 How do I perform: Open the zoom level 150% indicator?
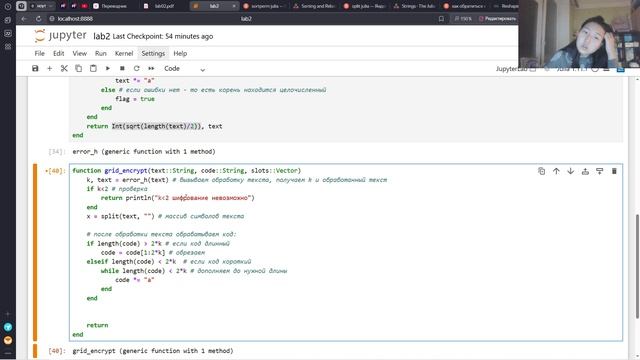coord(463,19)
